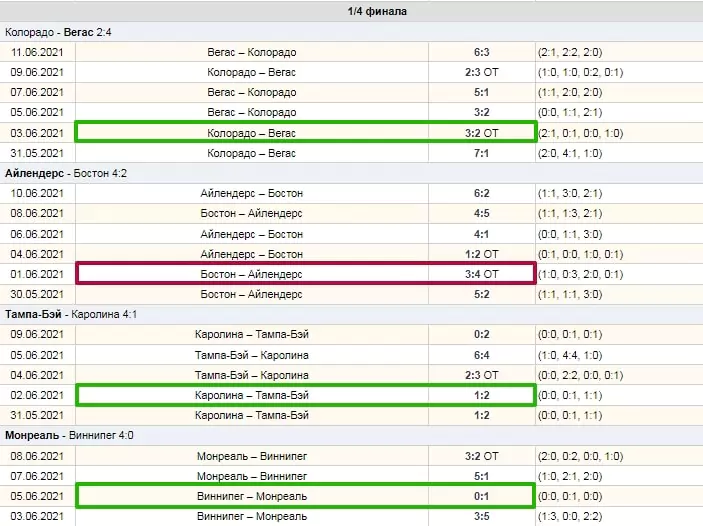703x526 pixels.
Task: Click the date 11.06.2021
Action: [x=37, y=52]
